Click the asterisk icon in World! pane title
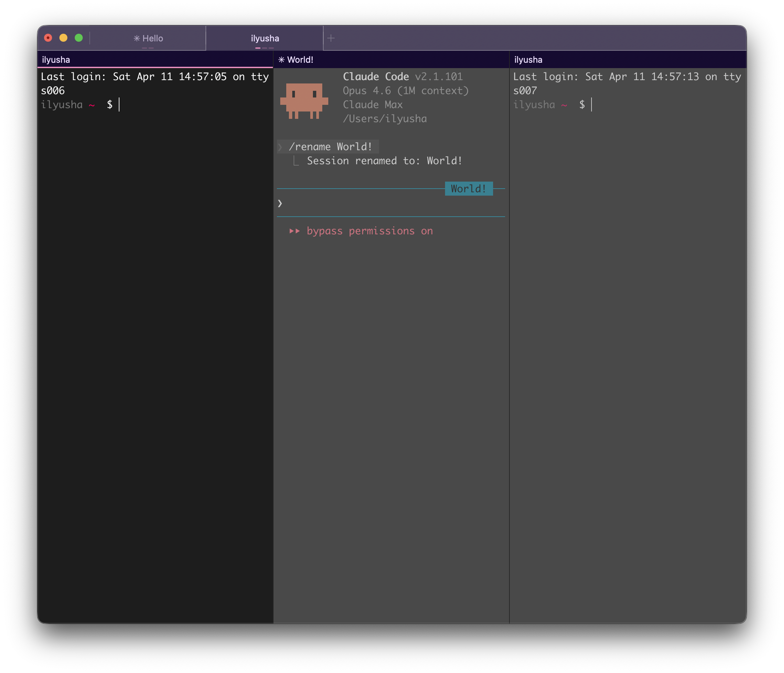The image size is (784, 673). point(281,60)
